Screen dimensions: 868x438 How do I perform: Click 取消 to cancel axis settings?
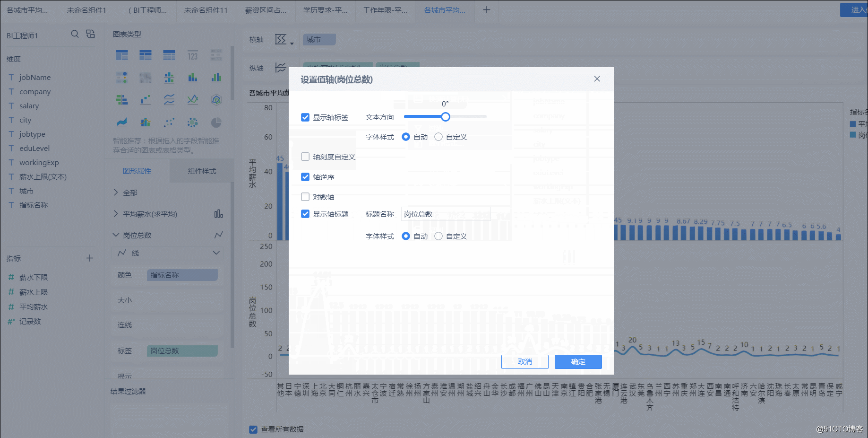(525, 361)
